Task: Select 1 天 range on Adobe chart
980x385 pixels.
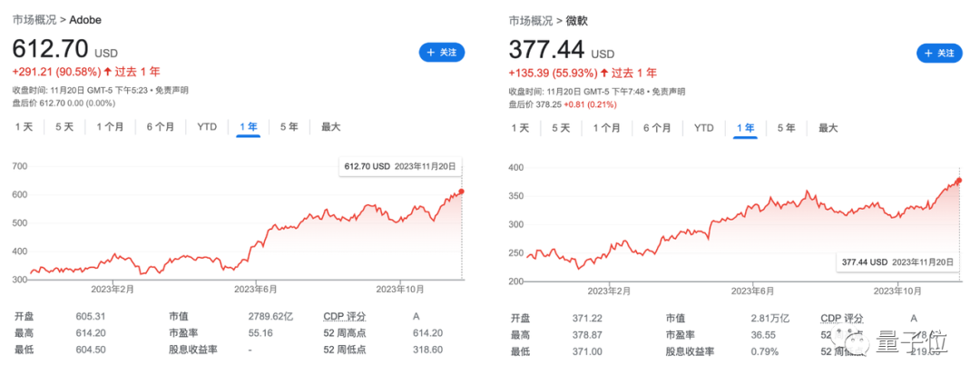Action: (24, 127)
